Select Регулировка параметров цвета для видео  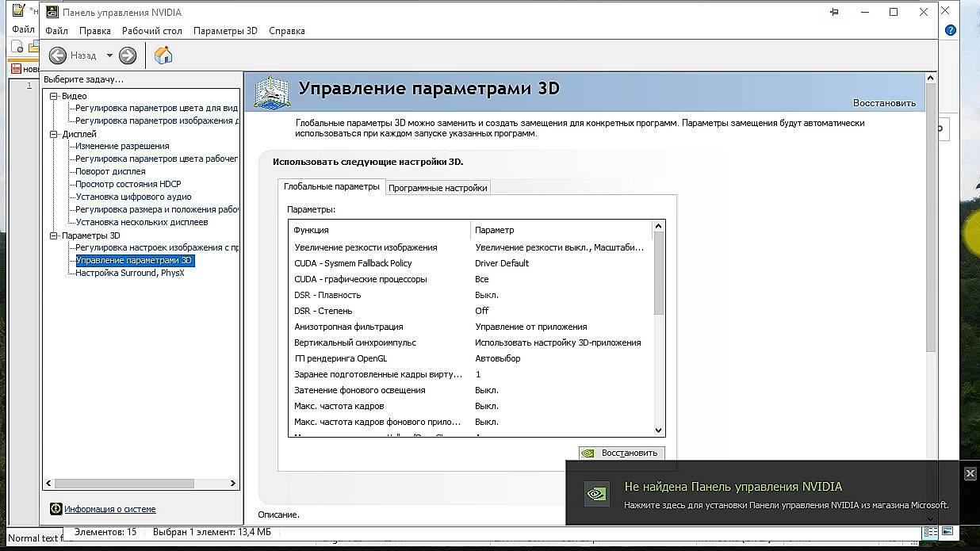[x=156, y=108]
